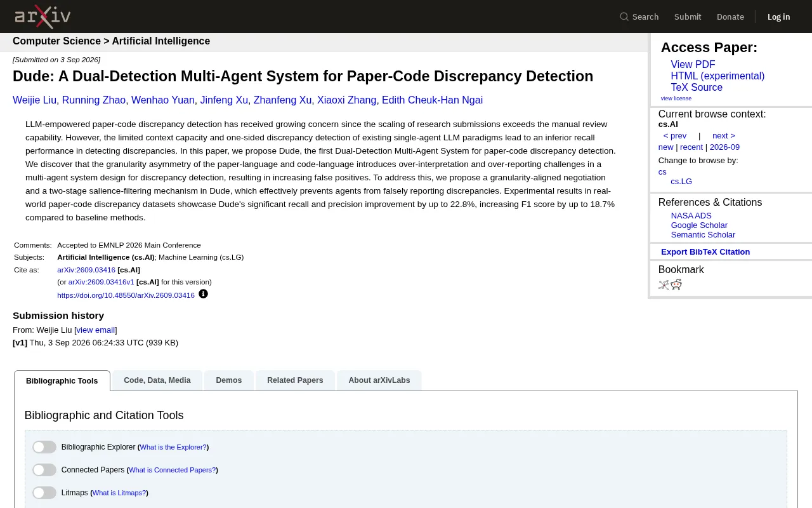Open 'What is the Explorer?' link
This screenshot has width=812, height=508.
click(x=173, y=448)
